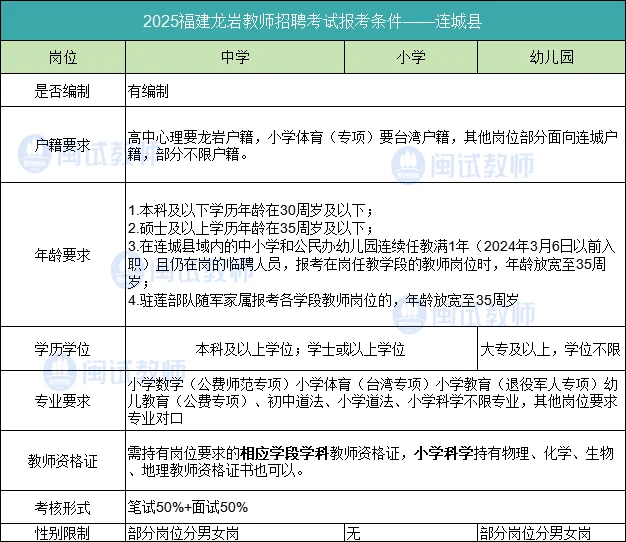Click line '2.硕士及以上学历年龄在35周岁及以下'

coord(251,228)
